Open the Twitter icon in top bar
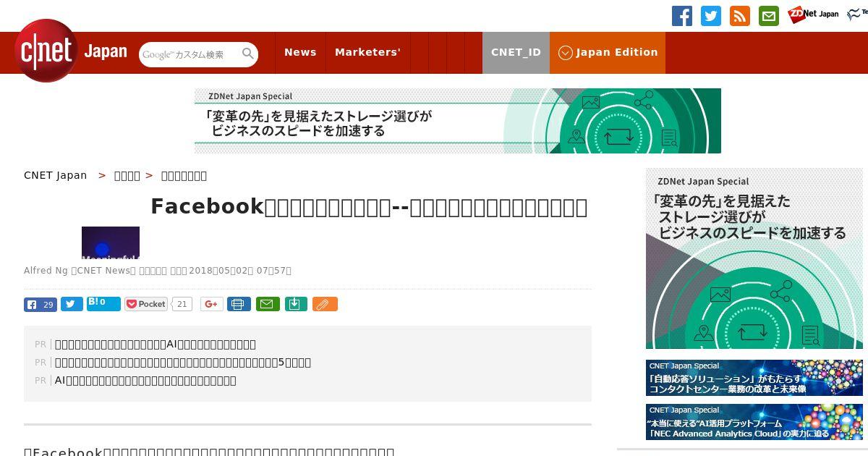868x456 pixels. 711,16
